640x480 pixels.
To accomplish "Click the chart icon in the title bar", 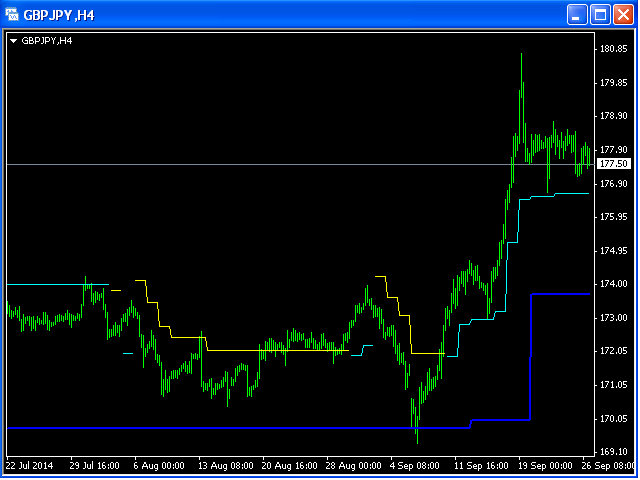I will pyautogui.click(x=12, y=15).
